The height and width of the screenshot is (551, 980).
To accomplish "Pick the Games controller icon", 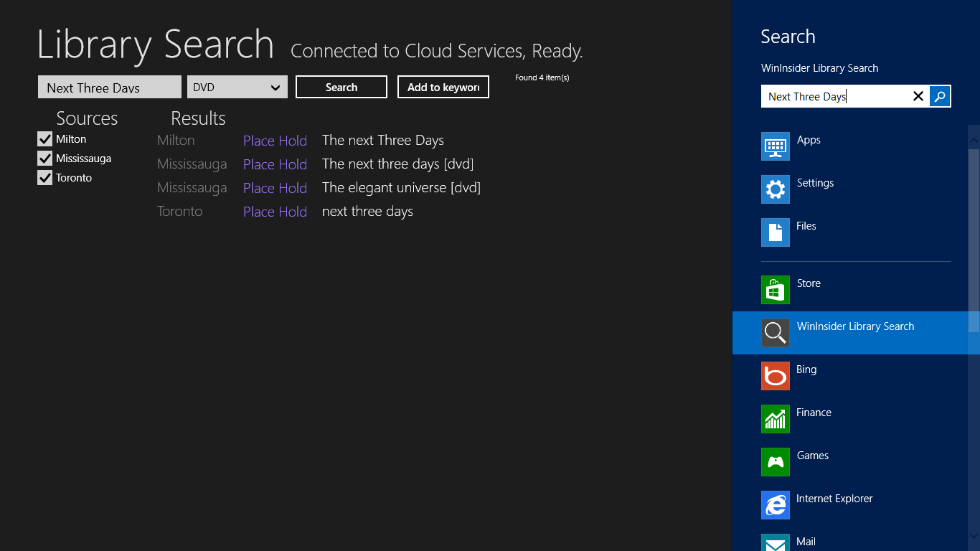I will click(x=775, y=462).
